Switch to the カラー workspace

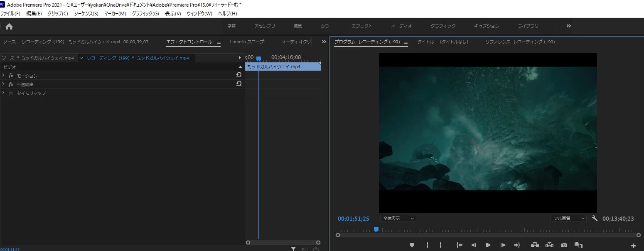[327, 26]
